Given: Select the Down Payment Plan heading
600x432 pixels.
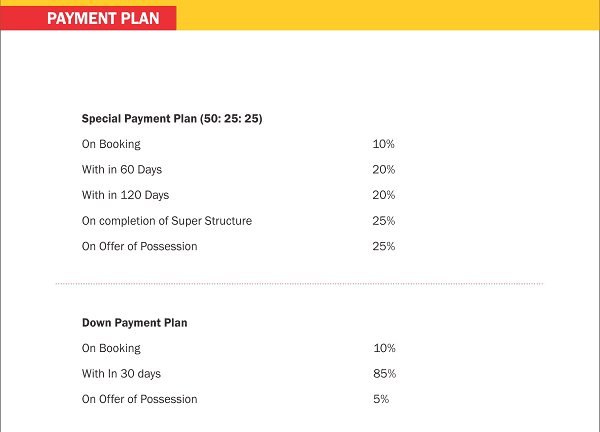Looking at the screenshot, I should coord(134,323).
